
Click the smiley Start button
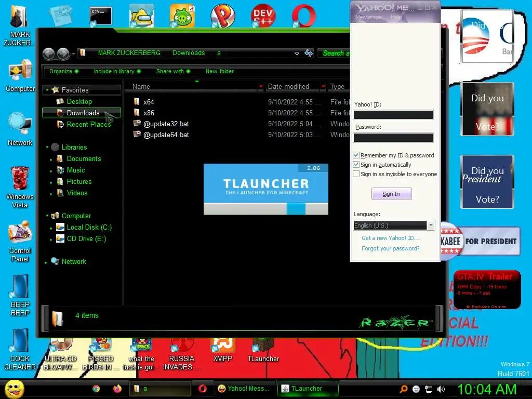[x=14, y=389]
